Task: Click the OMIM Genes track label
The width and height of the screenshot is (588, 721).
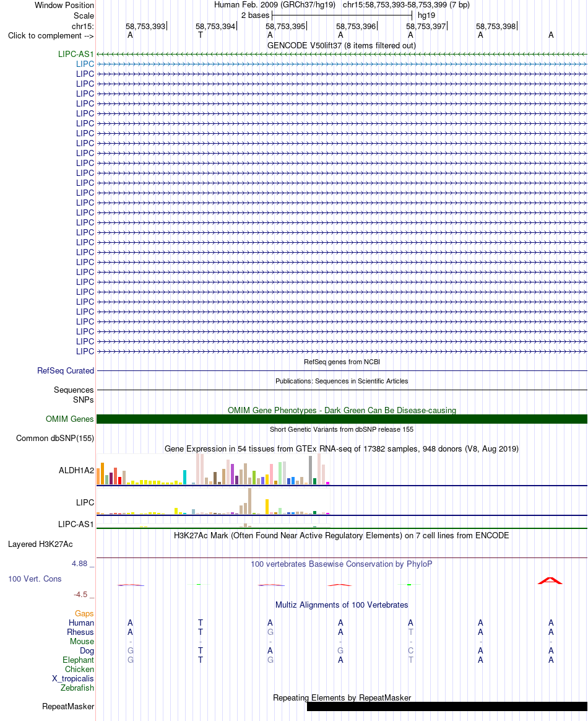Action: (x=70, y=419)
